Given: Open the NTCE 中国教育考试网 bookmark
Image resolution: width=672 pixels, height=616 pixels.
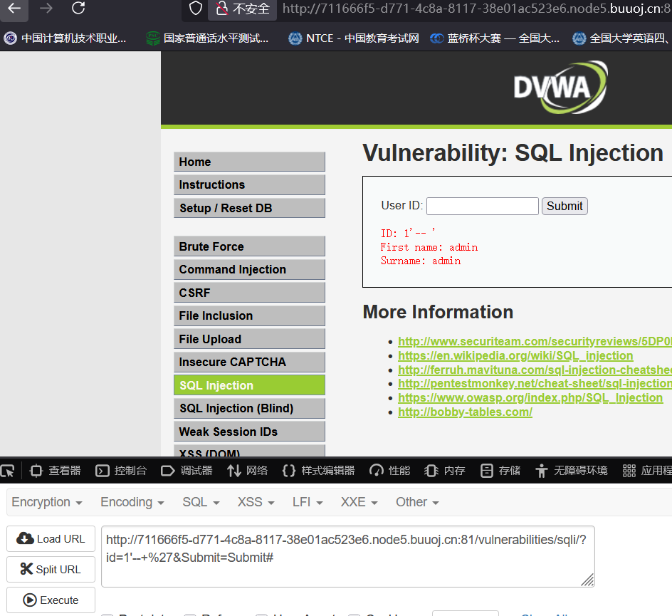Looking at the screenshot, I should click(354, 38).
